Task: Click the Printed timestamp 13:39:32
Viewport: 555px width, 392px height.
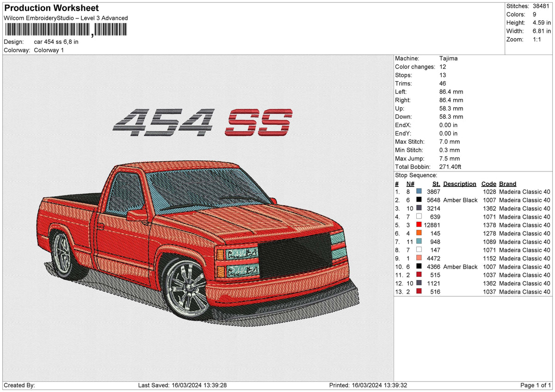Action: click(395, 386)
